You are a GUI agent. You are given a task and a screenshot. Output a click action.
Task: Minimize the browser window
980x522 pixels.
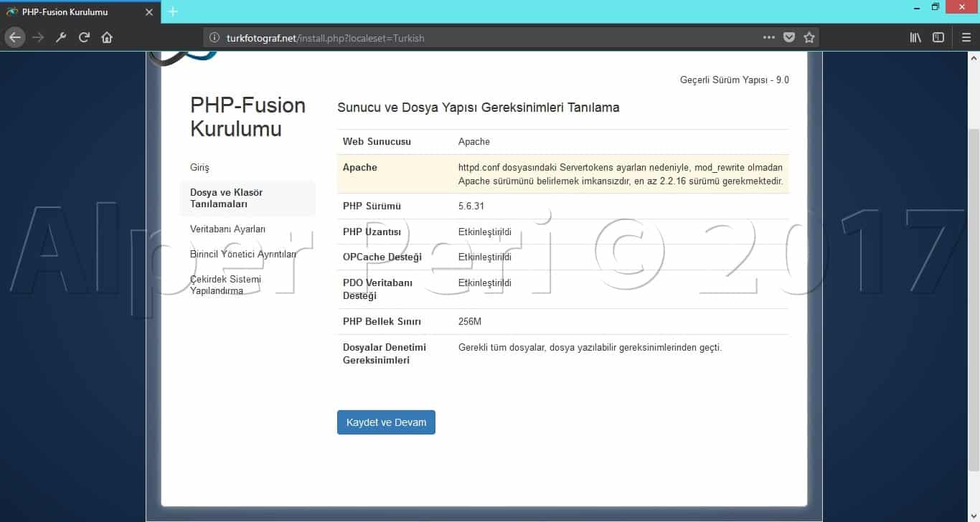918,7
